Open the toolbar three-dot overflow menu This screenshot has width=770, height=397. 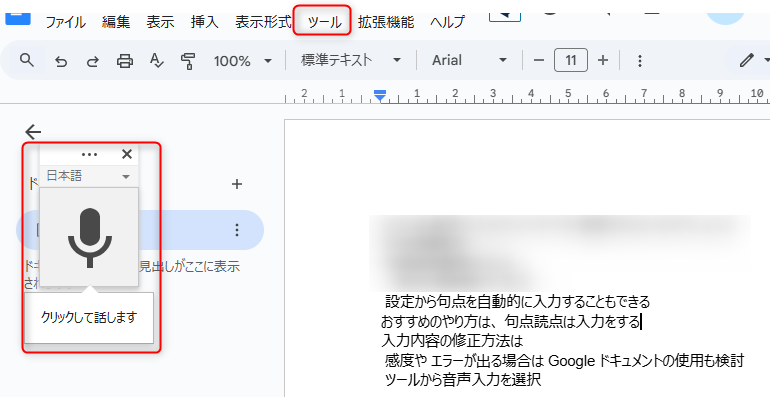pyautogui.click(x=639, y=60)
